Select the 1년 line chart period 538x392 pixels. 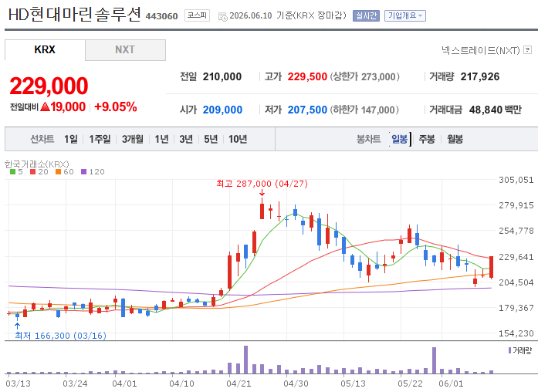[x=161, y=139]
